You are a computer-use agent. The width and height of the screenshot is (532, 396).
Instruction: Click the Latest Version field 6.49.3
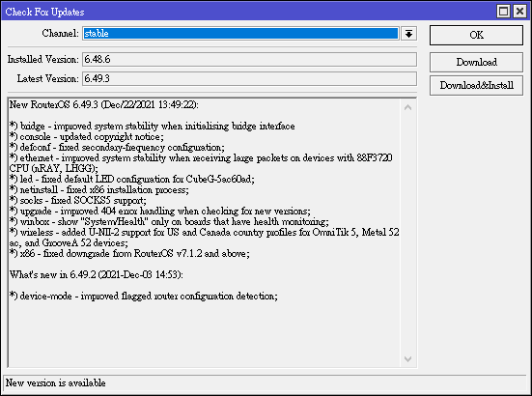tap(249, 79)
